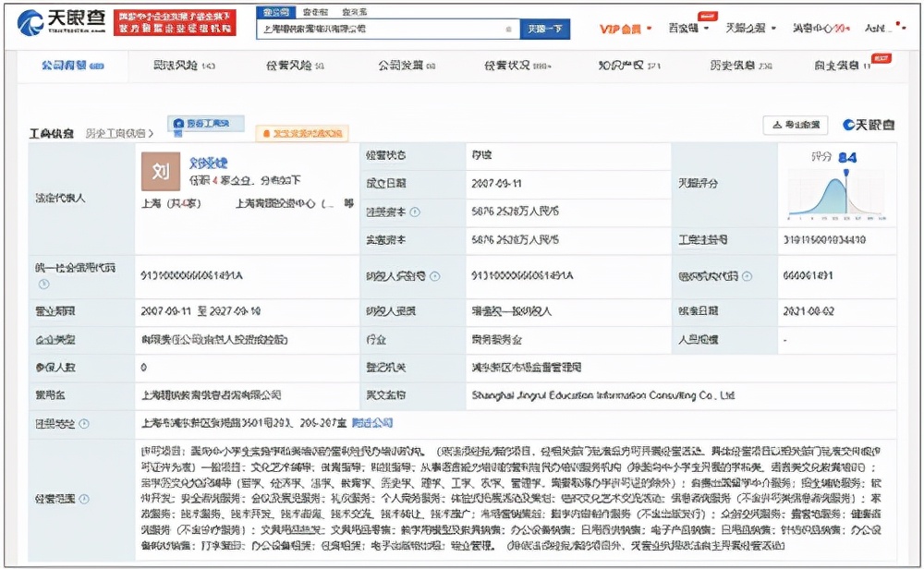This screenshot has height=569, width=924.
Task: Open info icon beside 纳税人识别号 label
Action: (x=435, y=276)
